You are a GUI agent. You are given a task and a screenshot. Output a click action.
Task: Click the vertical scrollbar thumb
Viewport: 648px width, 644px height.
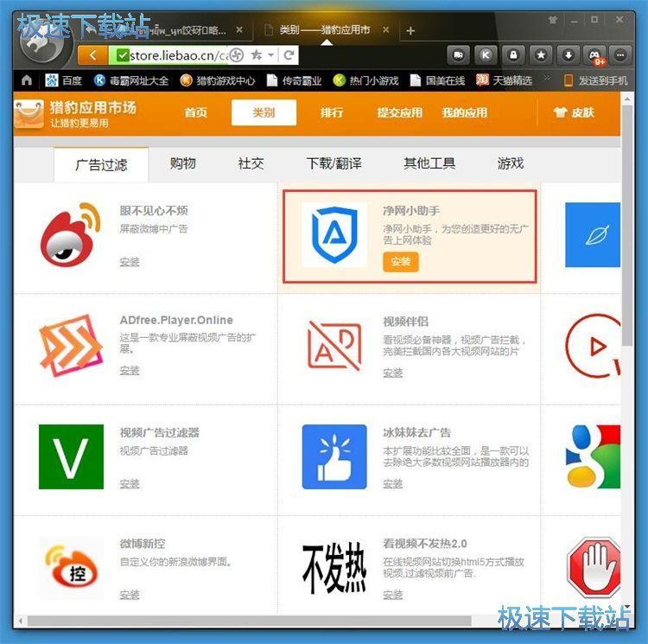click(627, 226)
